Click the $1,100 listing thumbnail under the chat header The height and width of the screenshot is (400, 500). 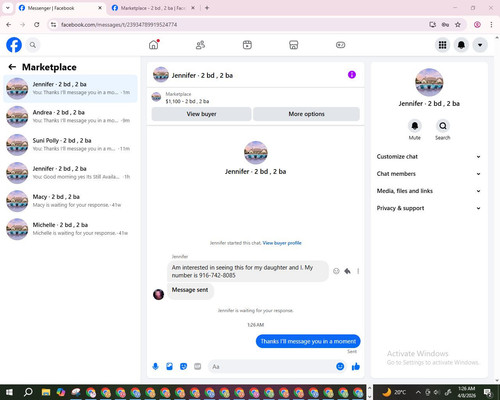pyautogui.click(x=156, y=97)
